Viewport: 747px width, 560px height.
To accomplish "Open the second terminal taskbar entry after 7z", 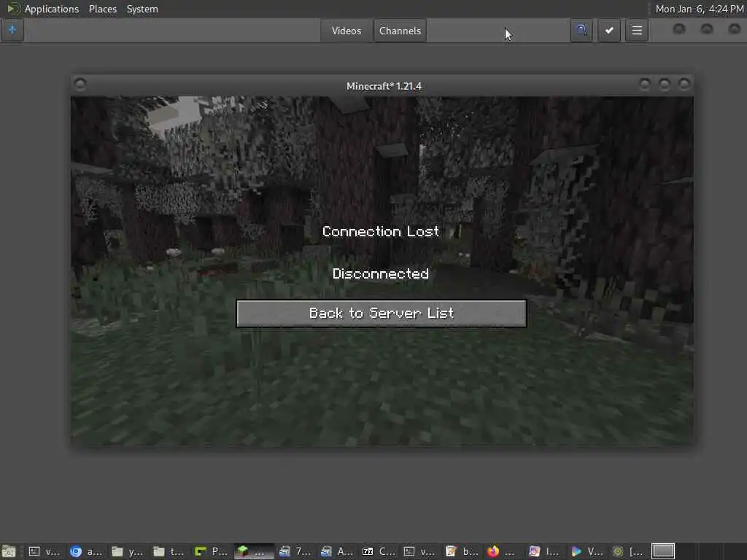I will click(420, 551).
